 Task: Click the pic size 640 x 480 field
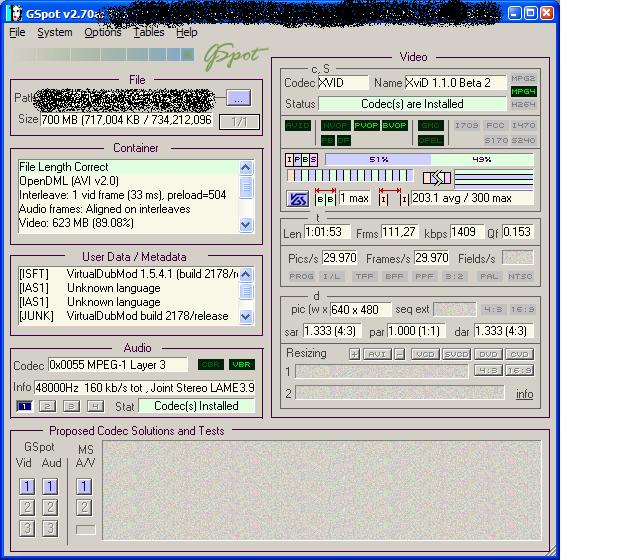[x=360, y=310]
